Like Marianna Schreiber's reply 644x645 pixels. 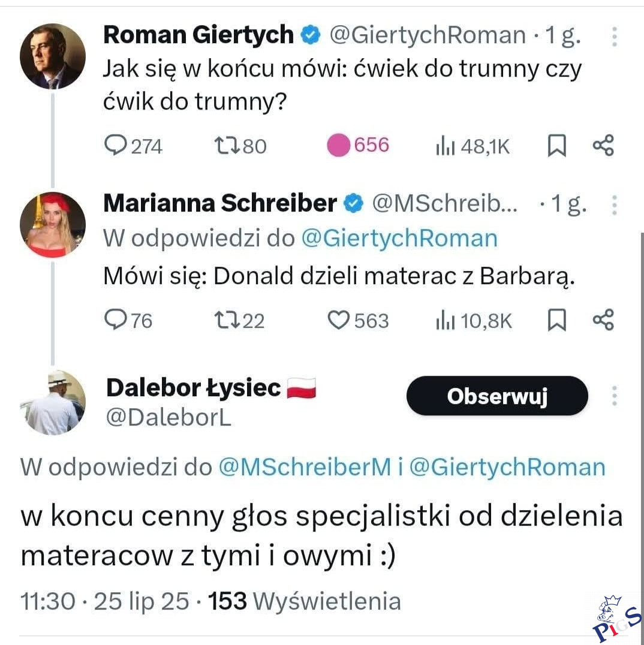pos(338,321)
